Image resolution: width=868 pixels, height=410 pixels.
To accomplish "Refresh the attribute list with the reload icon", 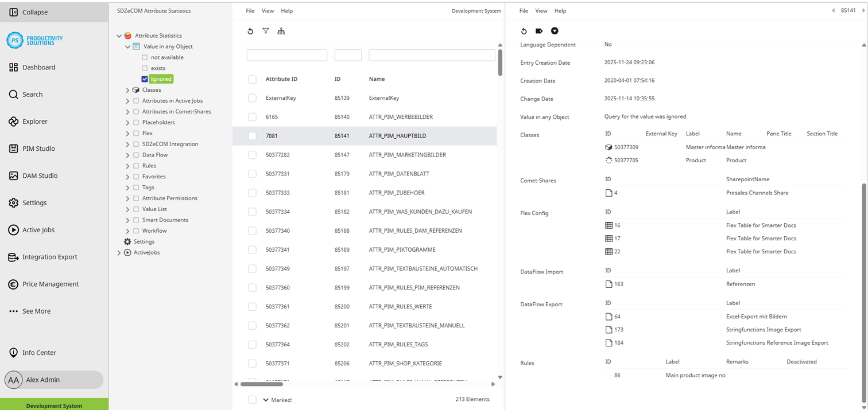I will [250, 31].
